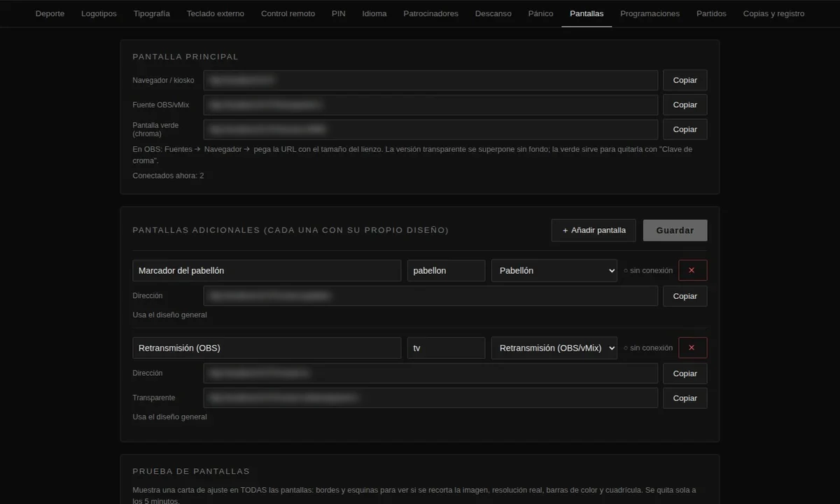840x504 pixels.
Task: Open the PIN tab
Action: (x=338, y=13)
